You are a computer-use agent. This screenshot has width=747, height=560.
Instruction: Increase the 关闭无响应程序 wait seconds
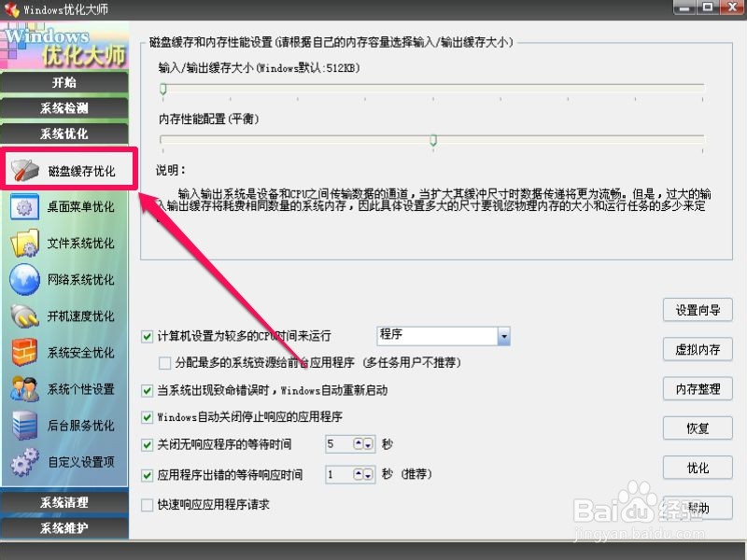click(x=359, y=444)
